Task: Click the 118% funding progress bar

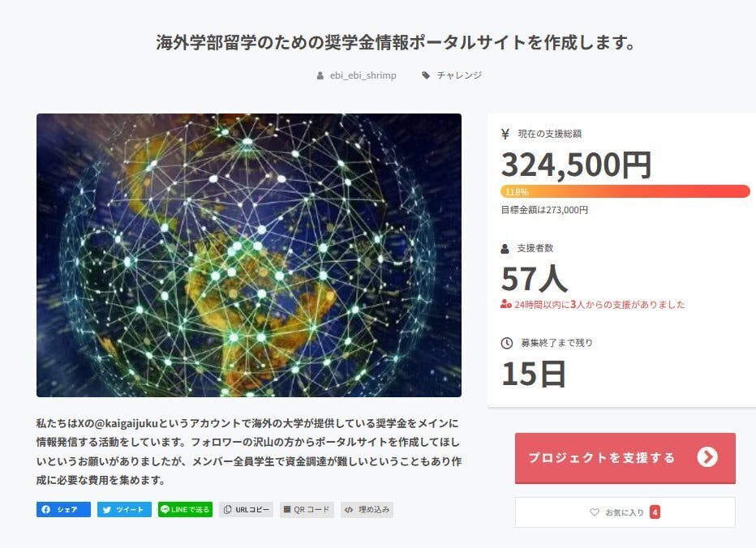Action: tap(625, 192)
